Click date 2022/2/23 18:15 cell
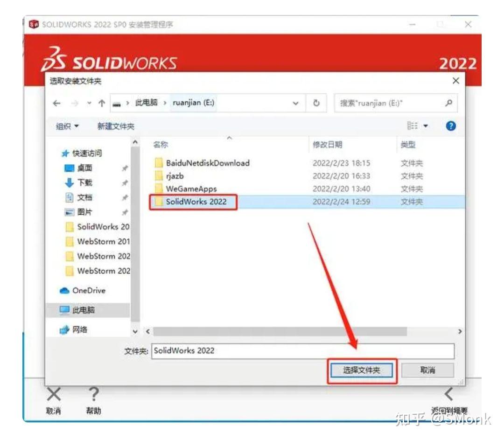Image resolution: width=504 pixels, height=440 pixels. [341, 163]
